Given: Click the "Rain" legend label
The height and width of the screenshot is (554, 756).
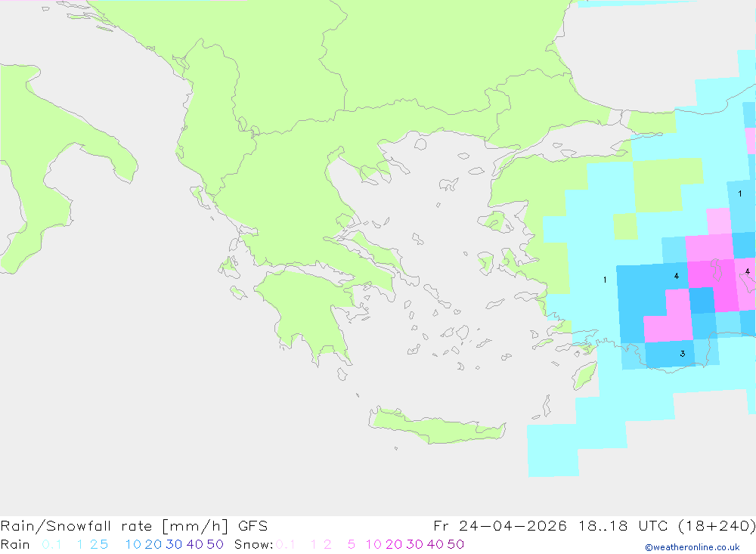Looking at the screenshot, I should click(x=15, y=544).
